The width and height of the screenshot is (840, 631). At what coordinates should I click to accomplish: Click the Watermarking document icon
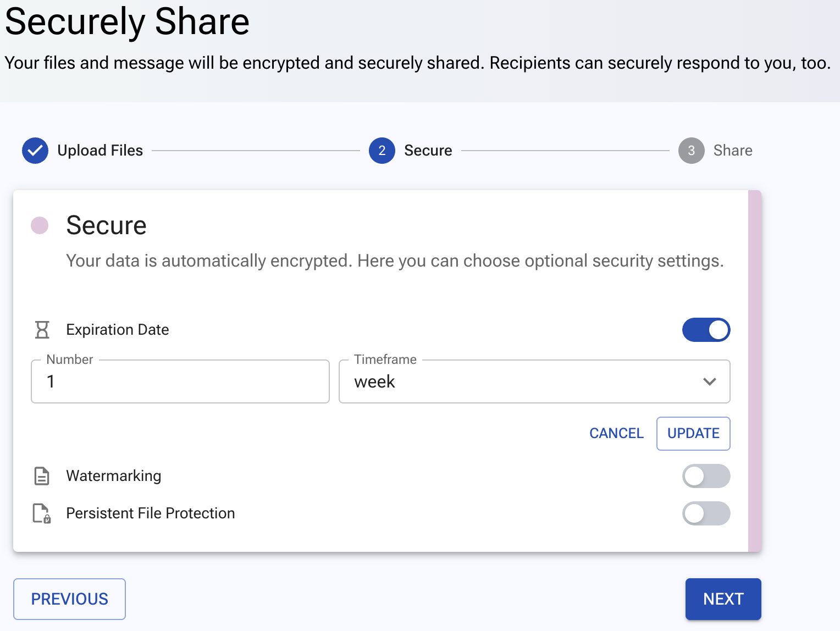coord(42,476)
